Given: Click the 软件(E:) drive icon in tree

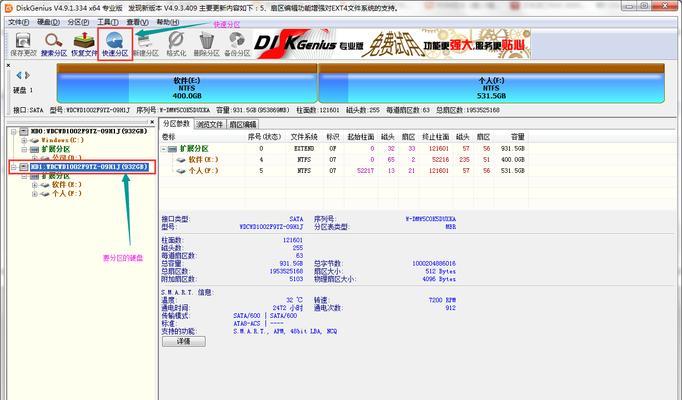Looking at the screenshot, I should 45,185.
